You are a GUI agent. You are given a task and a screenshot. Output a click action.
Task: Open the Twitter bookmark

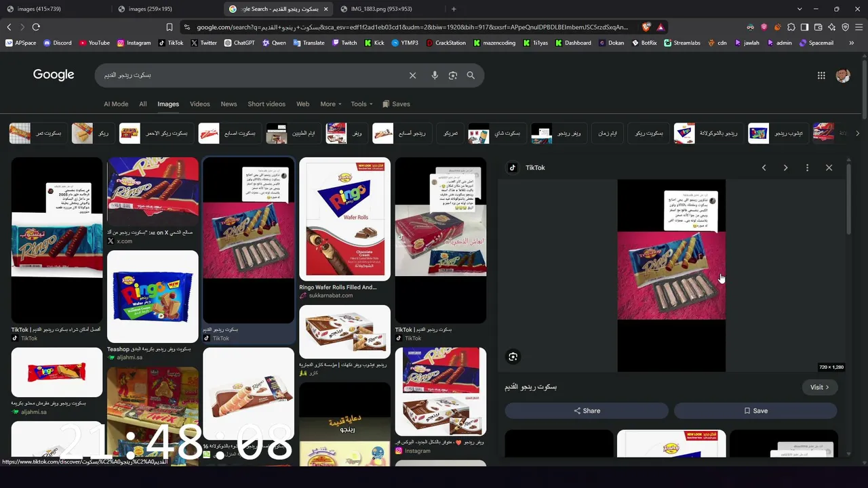[x=204, y=43]
